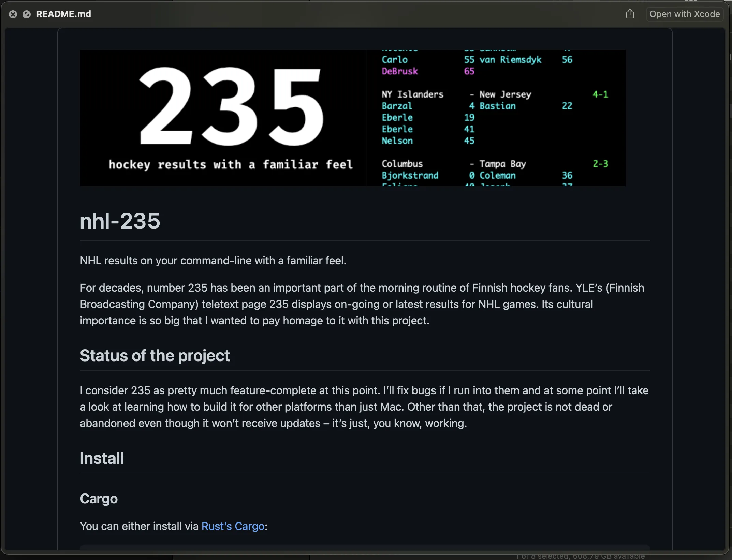Open the Rust's Cargo link
The image size is (732, 560).
point(233,526)
